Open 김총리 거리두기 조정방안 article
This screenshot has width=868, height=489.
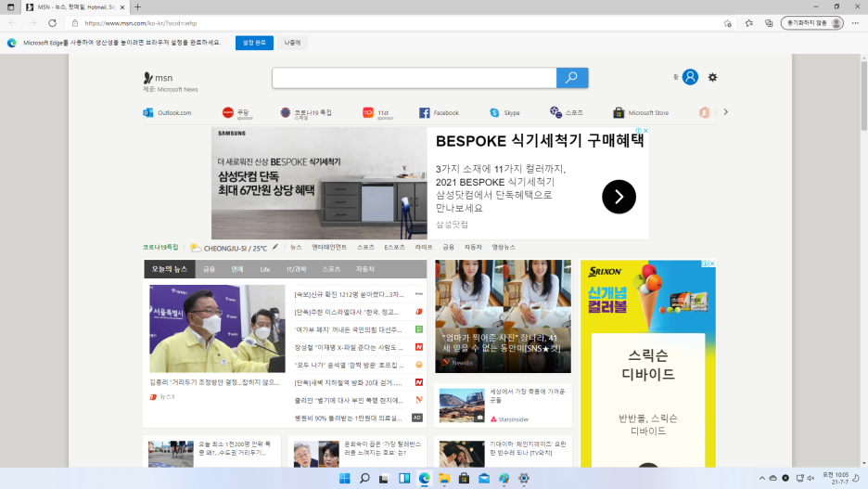click(x=214, y=382)
